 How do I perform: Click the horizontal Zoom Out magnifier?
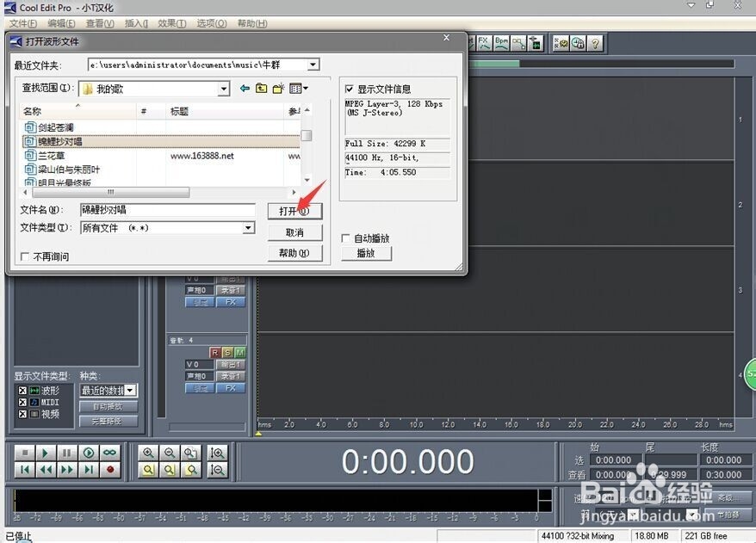pyautogui.click(x=170, y=453)
